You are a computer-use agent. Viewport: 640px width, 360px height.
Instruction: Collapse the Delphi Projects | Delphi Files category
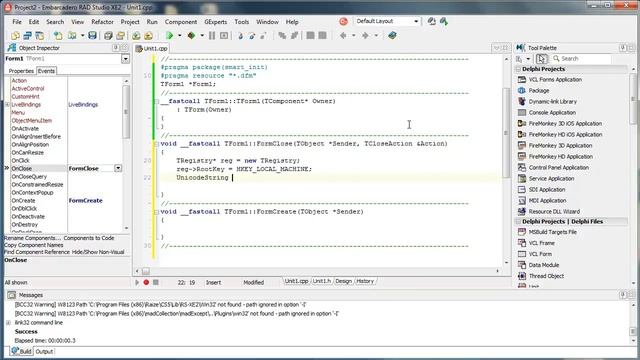coord(518,221)
